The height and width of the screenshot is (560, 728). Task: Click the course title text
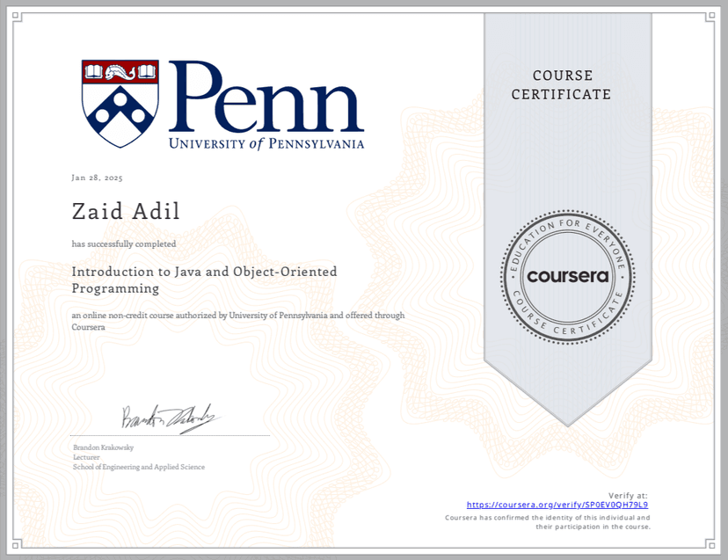tap(205, 280)
